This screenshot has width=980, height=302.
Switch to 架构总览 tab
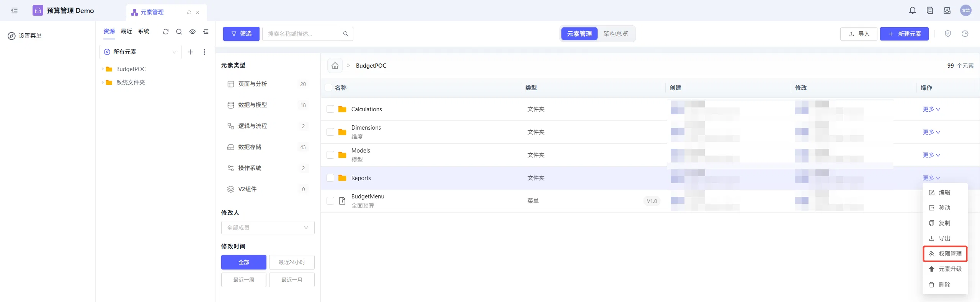pos(616,34)
